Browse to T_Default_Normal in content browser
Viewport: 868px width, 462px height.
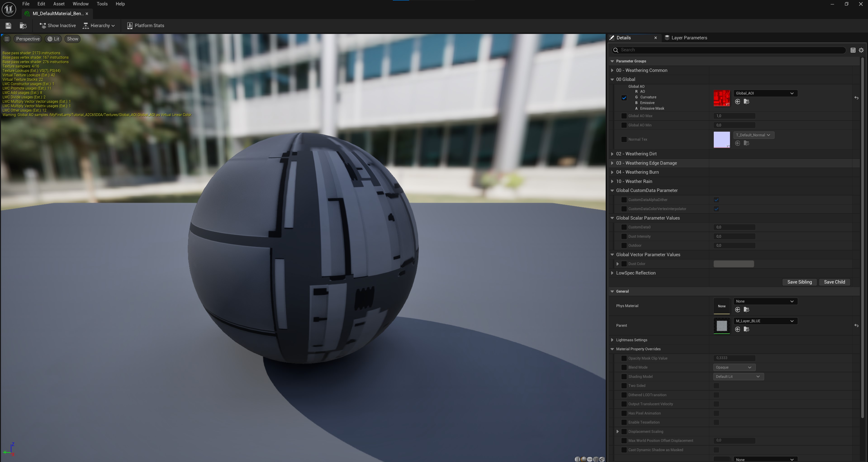click(x=746, y=144)
